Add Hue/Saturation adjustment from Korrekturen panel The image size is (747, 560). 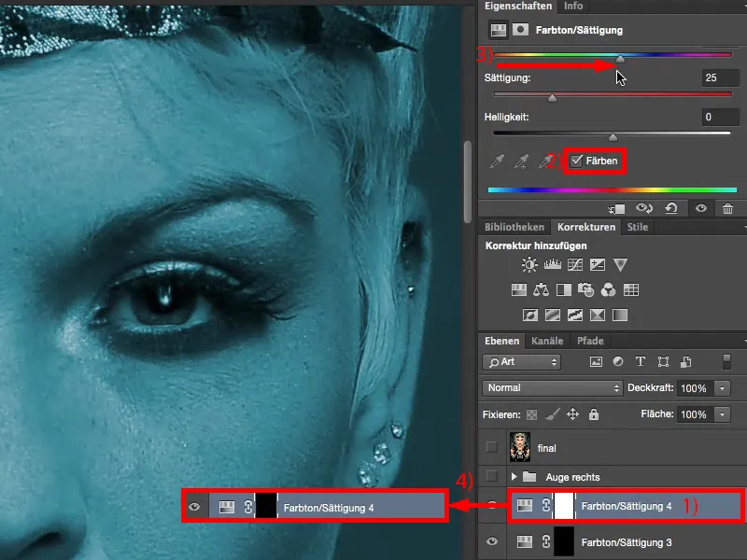519,289
